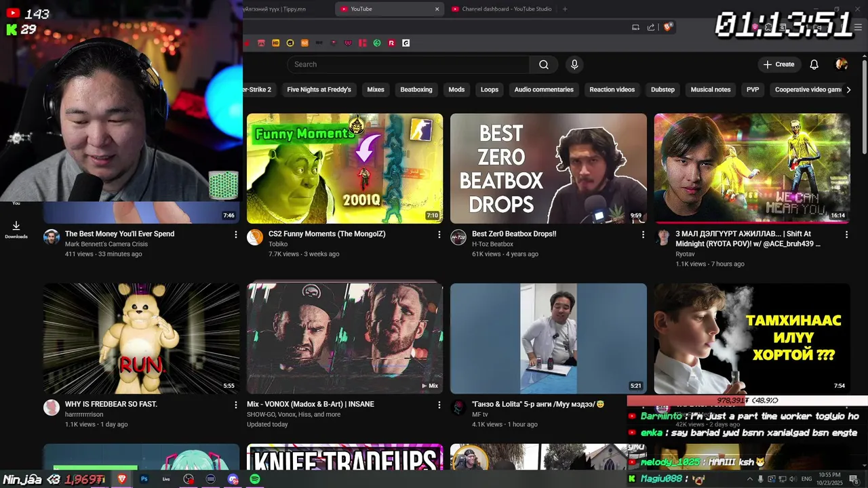The image size is (868, 488).
Task: Open more options for Ганзо & Lolita video
Action: (x=643, y=405)
